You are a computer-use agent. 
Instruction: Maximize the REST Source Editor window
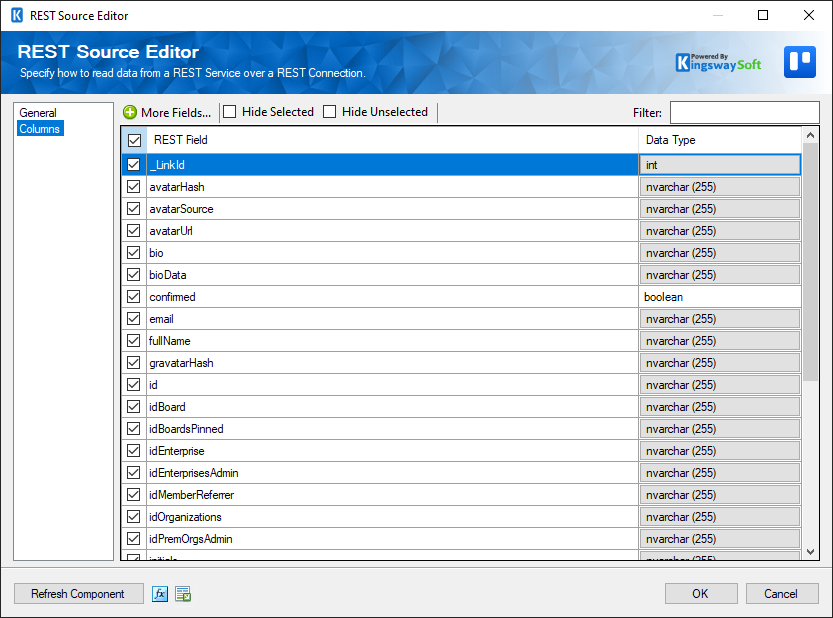[763, 15]
